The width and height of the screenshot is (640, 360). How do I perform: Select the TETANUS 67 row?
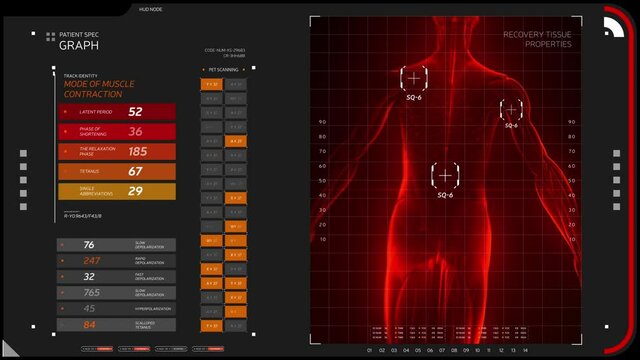point(117,171)
